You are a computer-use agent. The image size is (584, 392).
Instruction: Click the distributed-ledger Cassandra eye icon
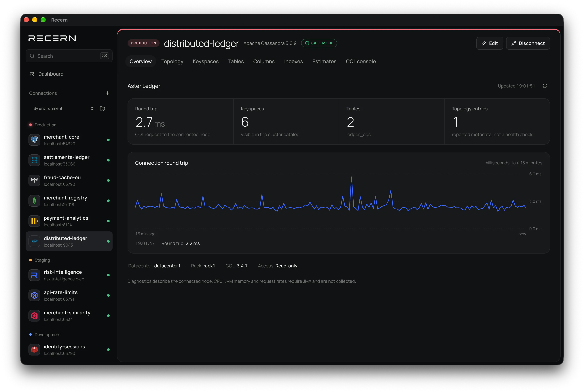coord(34,241)
